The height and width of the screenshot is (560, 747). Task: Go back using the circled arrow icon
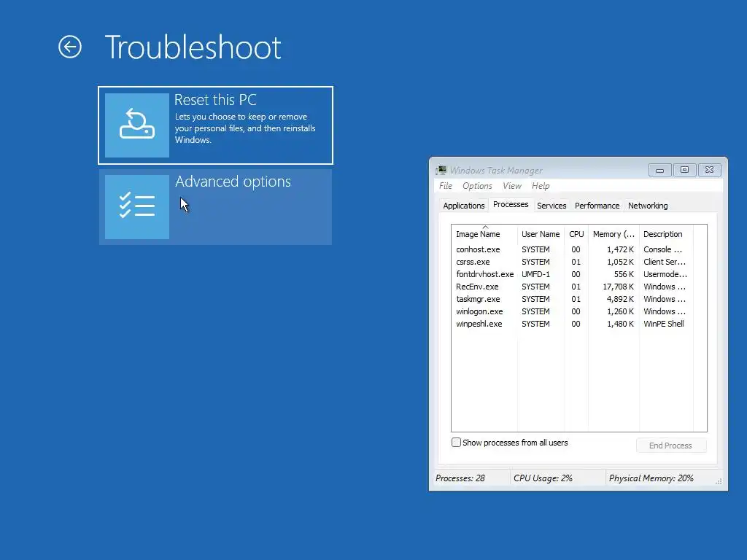point(70,47)
